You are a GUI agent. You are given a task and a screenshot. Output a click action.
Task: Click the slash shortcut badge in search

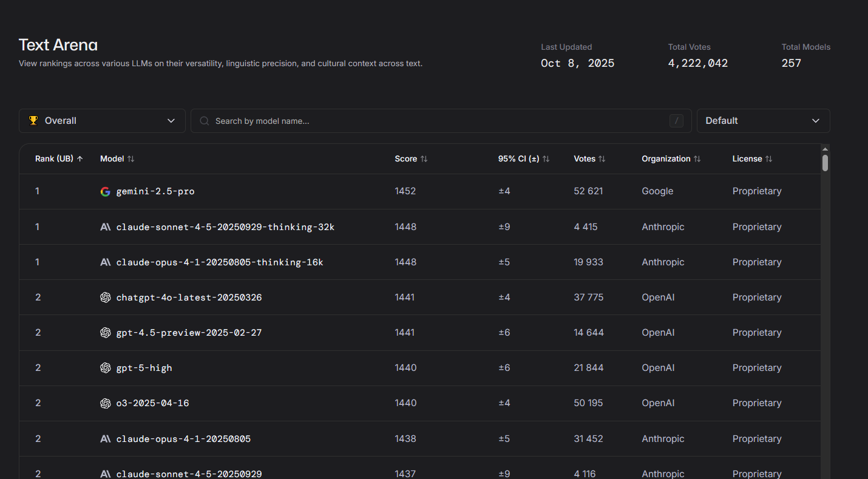click(676, 121)
